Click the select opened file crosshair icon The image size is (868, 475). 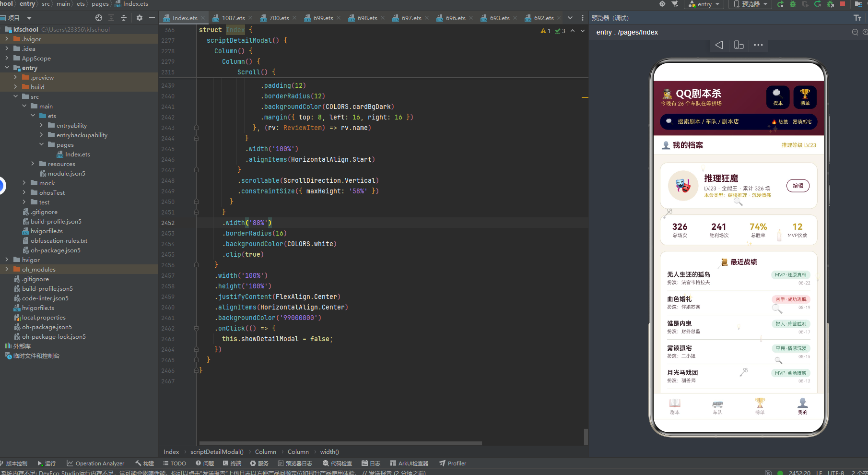[x=99, y=18]
